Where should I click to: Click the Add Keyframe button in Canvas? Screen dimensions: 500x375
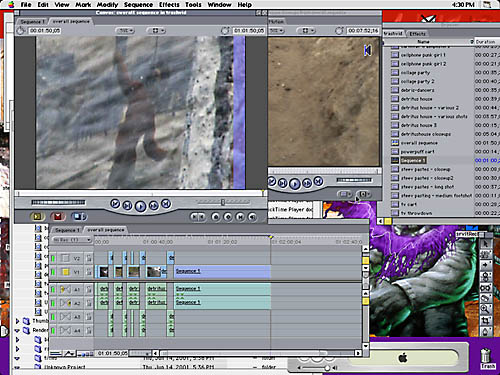228,217
